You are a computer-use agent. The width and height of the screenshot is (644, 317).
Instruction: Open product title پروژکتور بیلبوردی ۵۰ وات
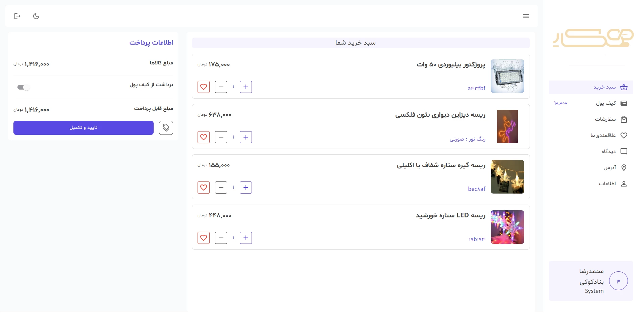click(x=451, y=64)
